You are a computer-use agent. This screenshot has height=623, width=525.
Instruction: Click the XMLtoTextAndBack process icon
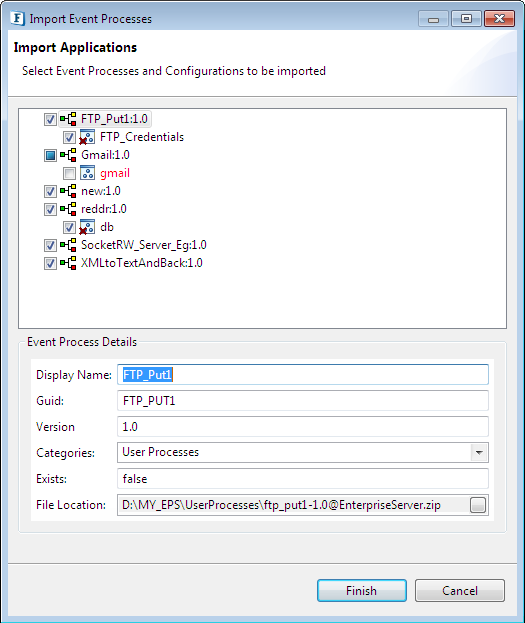point(68,263)
